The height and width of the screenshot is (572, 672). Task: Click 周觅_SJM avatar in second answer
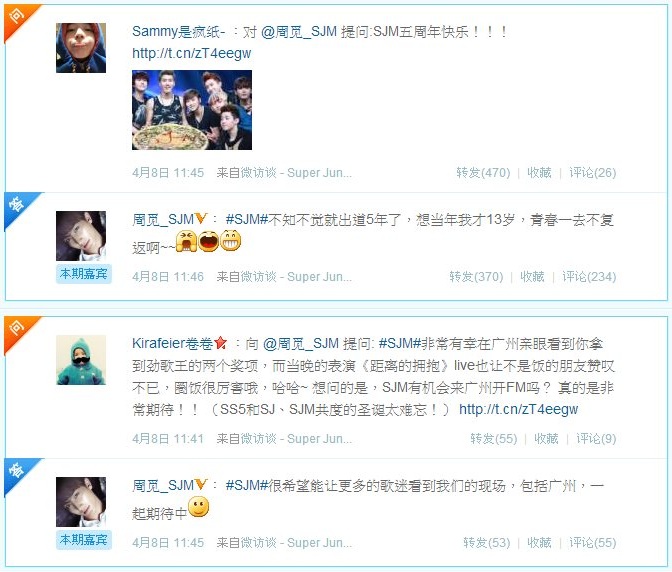point(81,502)
